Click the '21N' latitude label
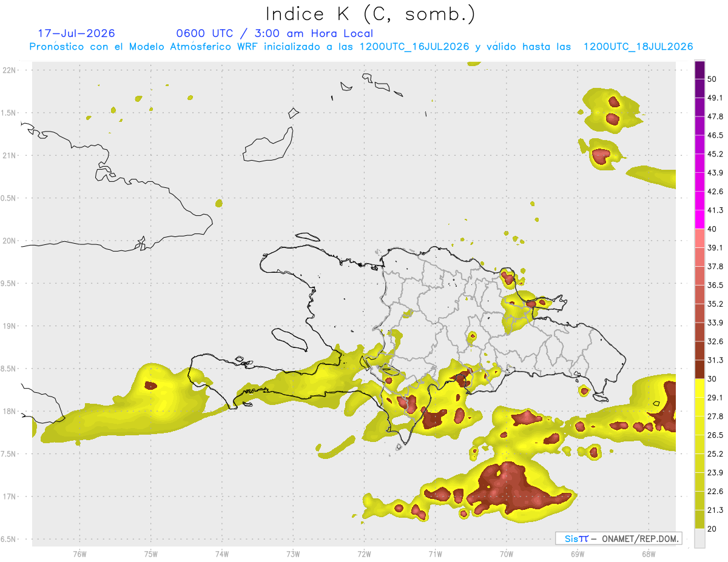 tap(10, 156)
